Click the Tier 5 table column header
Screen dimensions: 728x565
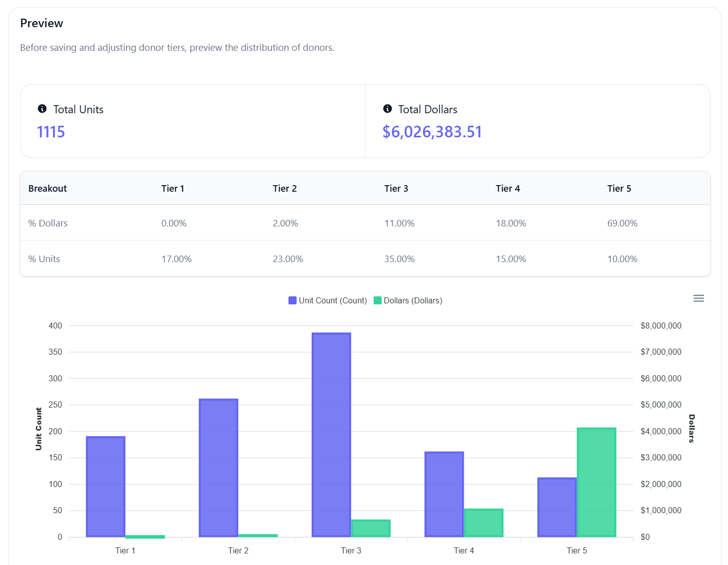pos(619,189)
